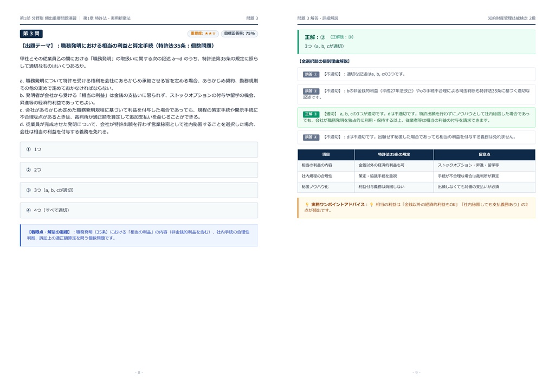Pick option ④ 4つ (すべて適切)
This screenshot has height=392, width=555.
point(139,210)
